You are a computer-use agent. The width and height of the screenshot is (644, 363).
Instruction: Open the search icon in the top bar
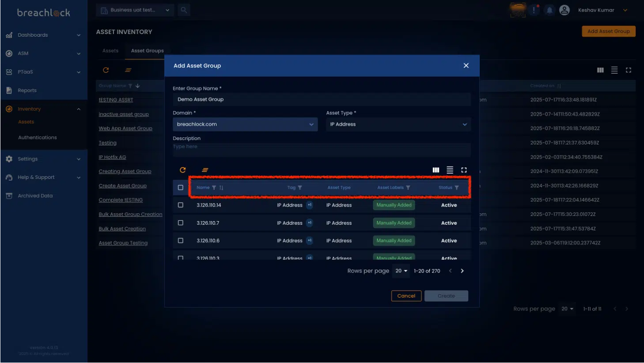184,10
